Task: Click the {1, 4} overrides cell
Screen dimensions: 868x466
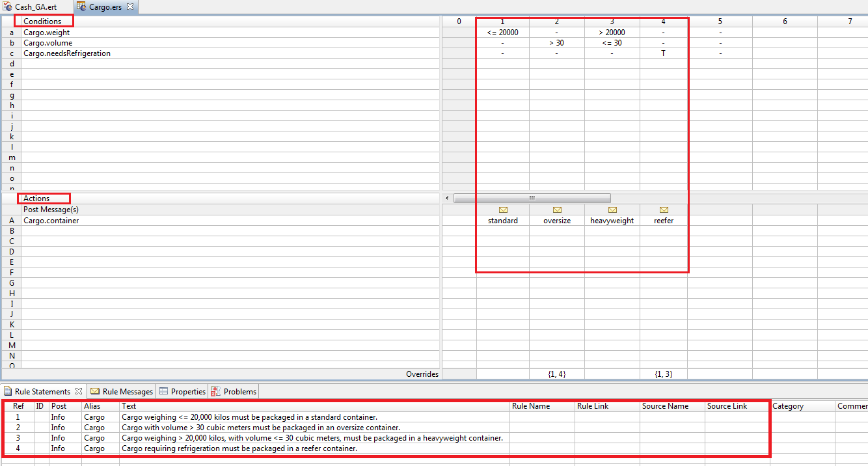Action: pos(557,374)
